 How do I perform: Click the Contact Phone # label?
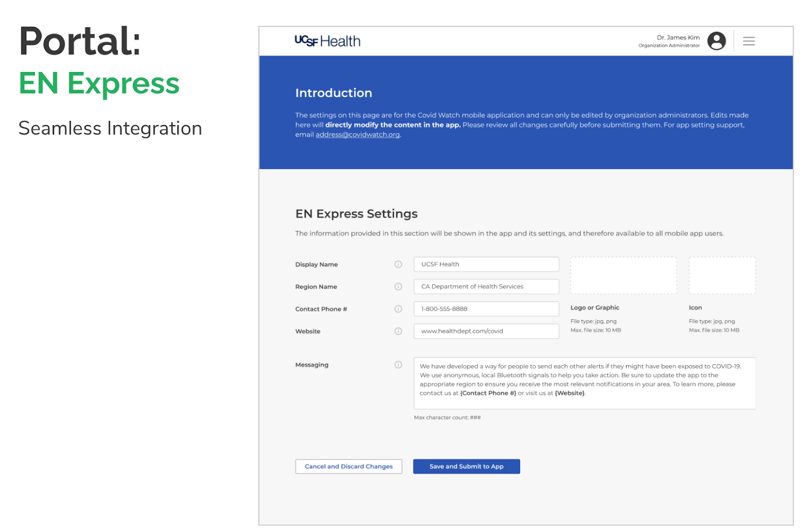click(321, 309)
